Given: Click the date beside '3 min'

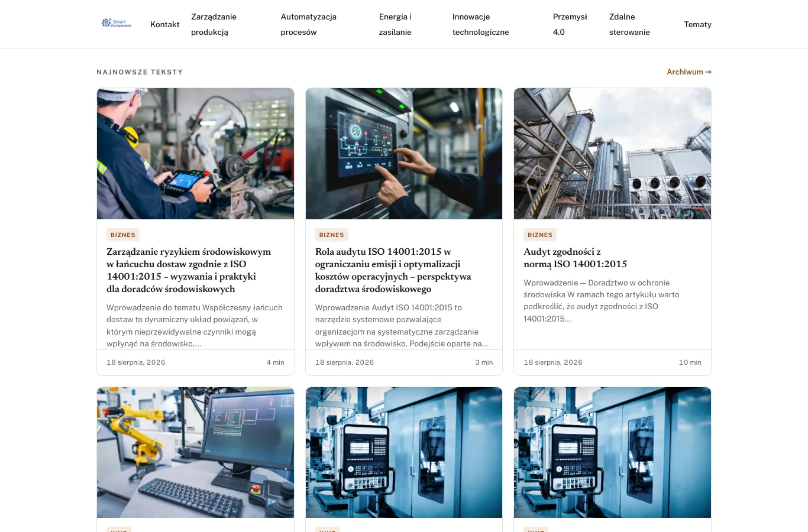Looking at the screenshot, I should (x=344, y=362).
